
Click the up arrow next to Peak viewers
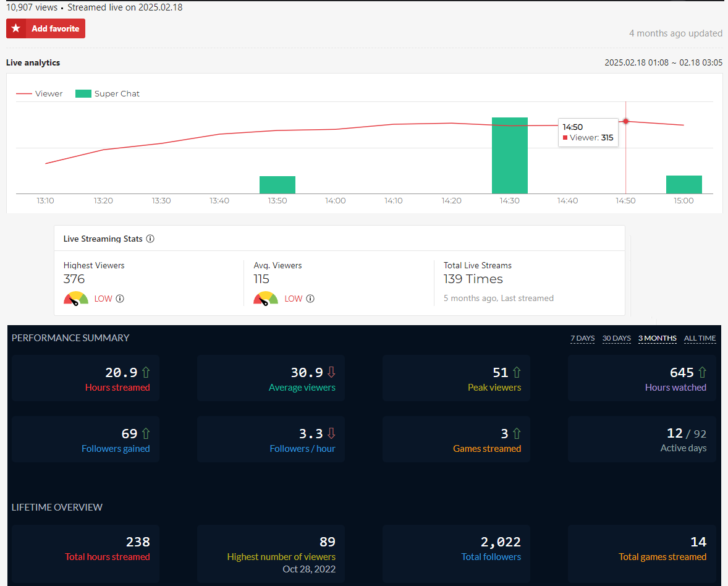tap(517, 372)
